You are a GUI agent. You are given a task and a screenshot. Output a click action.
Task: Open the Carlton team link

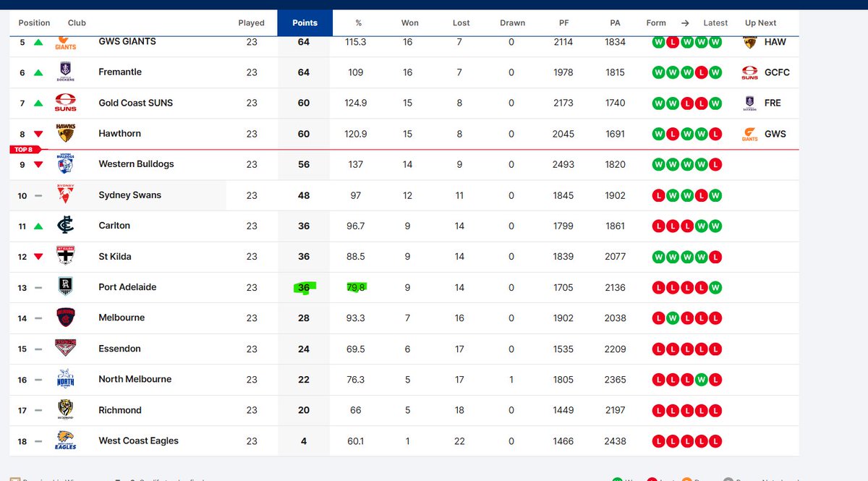click(x=114, y=226)
